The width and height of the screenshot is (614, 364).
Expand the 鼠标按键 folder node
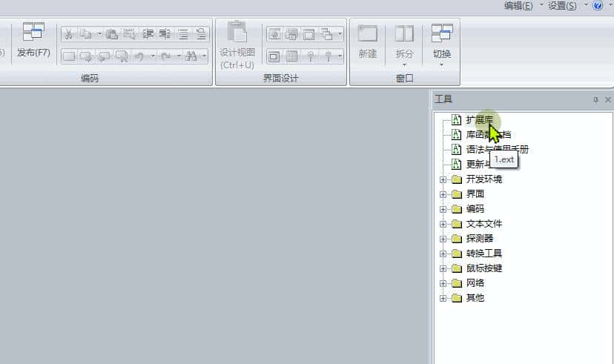pos(443,269)
